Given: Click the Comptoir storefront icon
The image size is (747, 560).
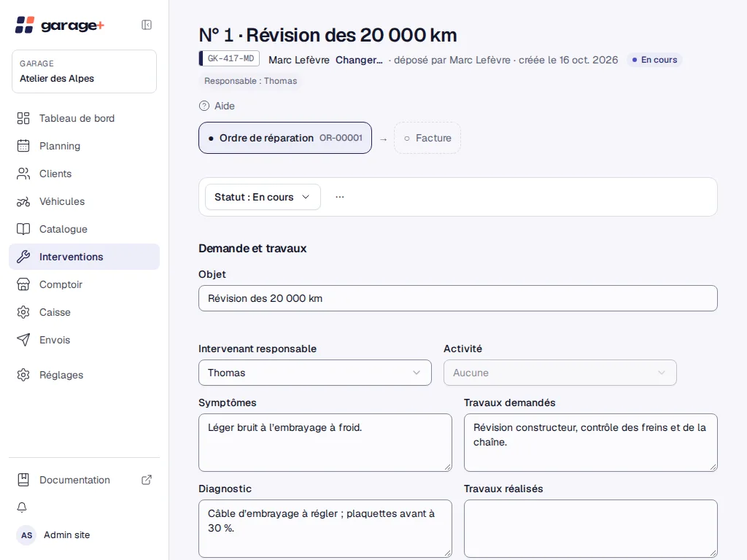Looking at the screenshot, I should tap(23, 284).
